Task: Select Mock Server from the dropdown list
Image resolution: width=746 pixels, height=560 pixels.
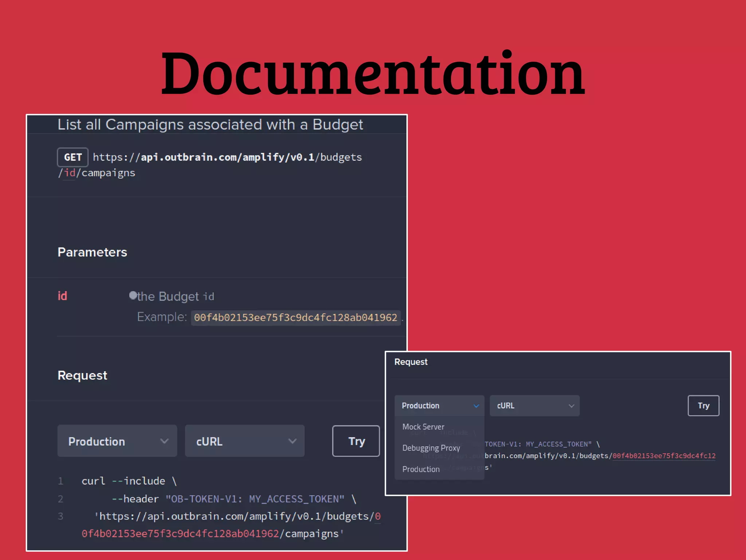Action: point(423,427)
